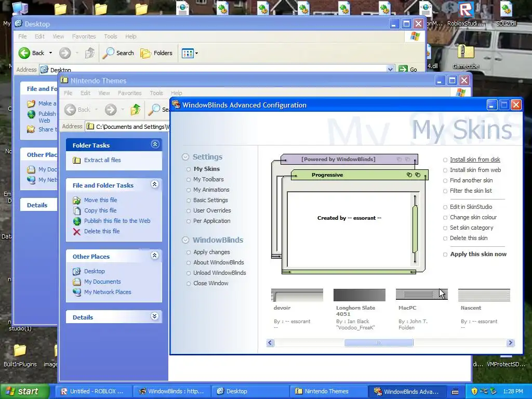Click the Forward arrow in Nintendo Themes toolbar

[110, 110]
